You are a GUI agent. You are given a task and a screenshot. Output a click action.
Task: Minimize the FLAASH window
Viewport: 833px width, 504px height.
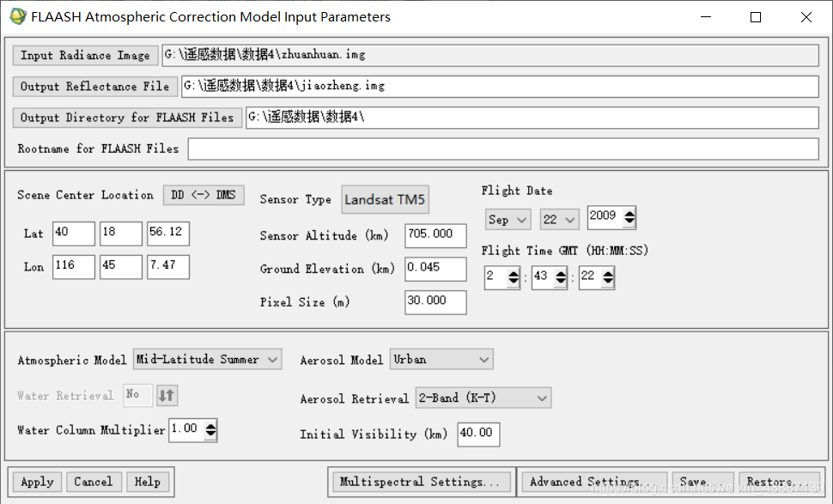(x=706, y=17)
